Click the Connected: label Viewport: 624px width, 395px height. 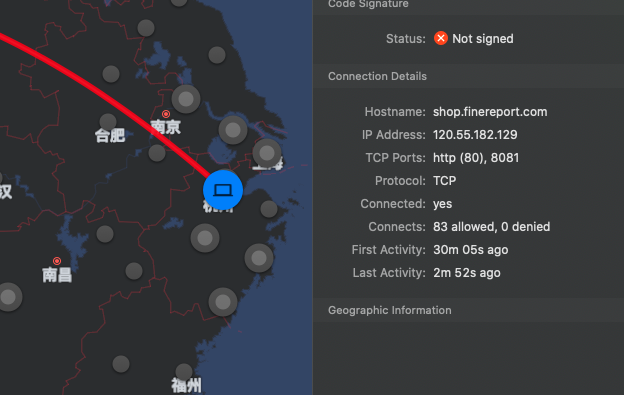pyautogui.click(x=393, y=204)
